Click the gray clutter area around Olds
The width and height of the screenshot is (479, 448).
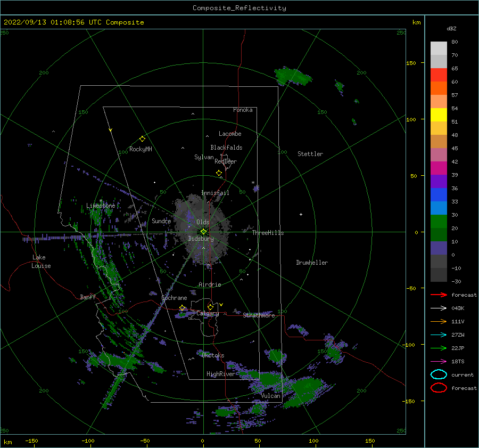coord(202,230)
